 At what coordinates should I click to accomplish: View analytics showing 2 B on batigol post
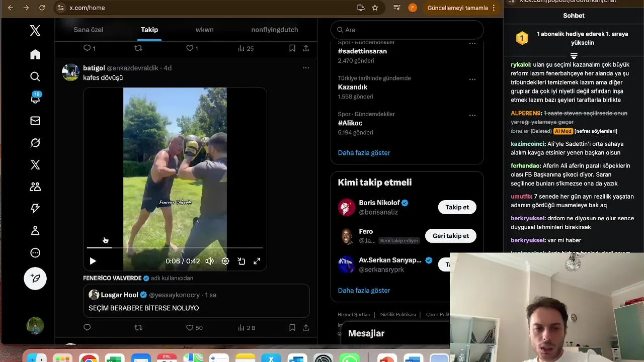click(x=247, y=328)
